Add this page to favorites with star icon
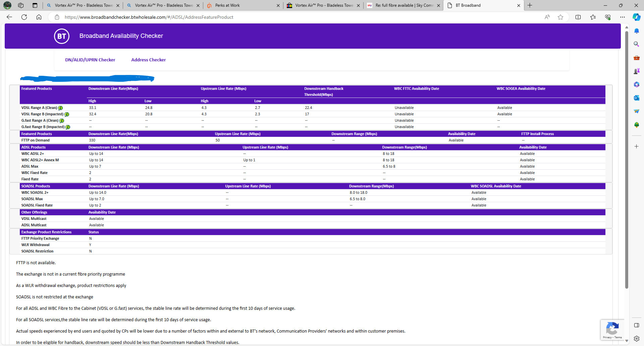The width and height of the screenshot is (644, 346). click(560, 17)
